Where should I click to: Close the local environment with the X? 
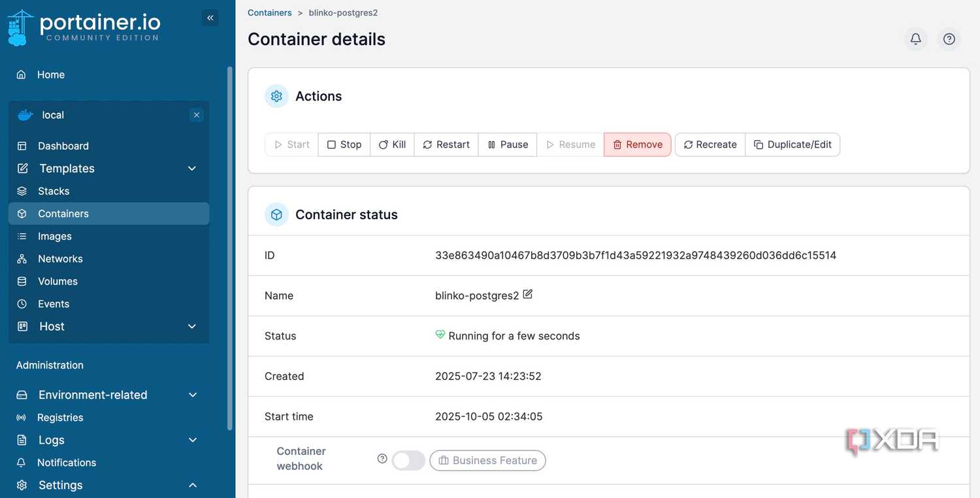click(197, 115)
